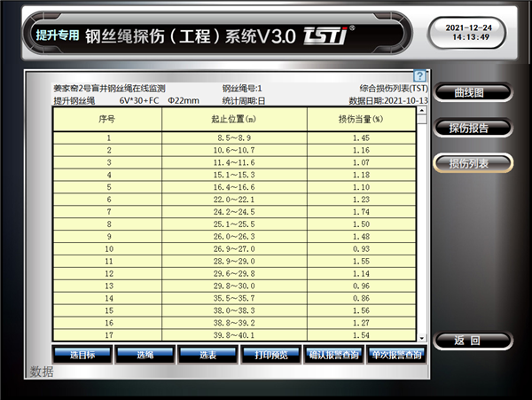Click the 序号 column header

coord(107,119)
